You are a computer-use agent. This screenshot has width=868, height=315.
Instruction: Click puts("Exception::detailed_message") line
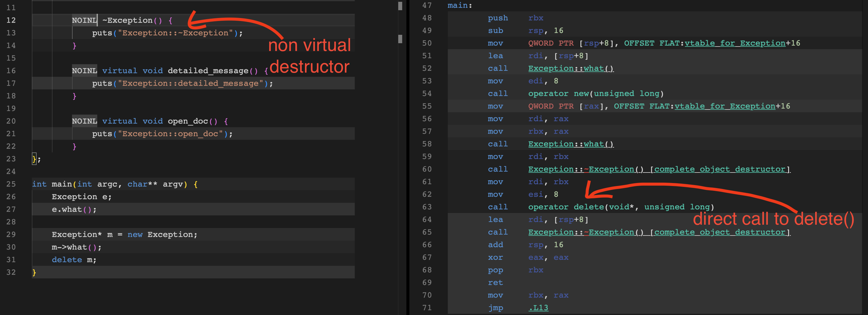click(182, 83)
